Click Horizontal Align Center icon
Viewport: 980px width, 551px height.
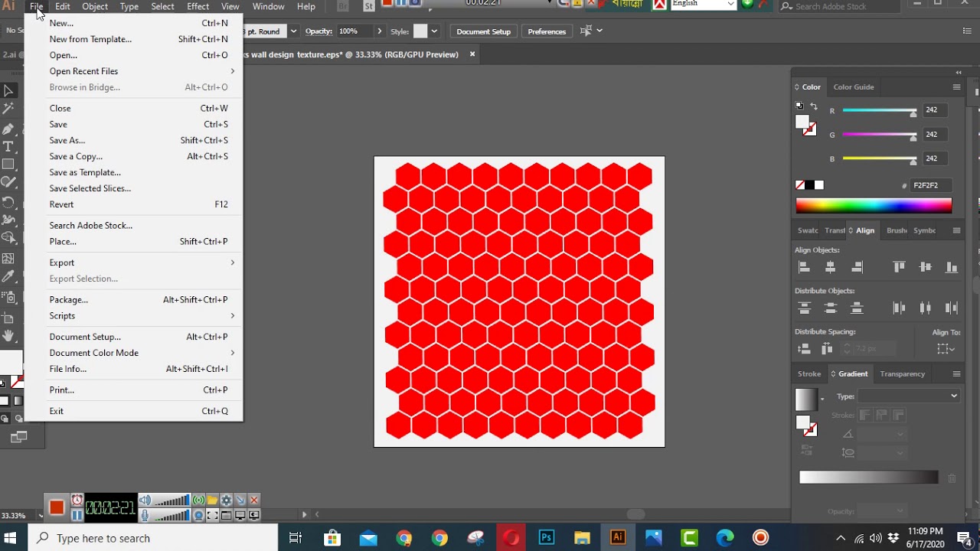tap(831, 267)
